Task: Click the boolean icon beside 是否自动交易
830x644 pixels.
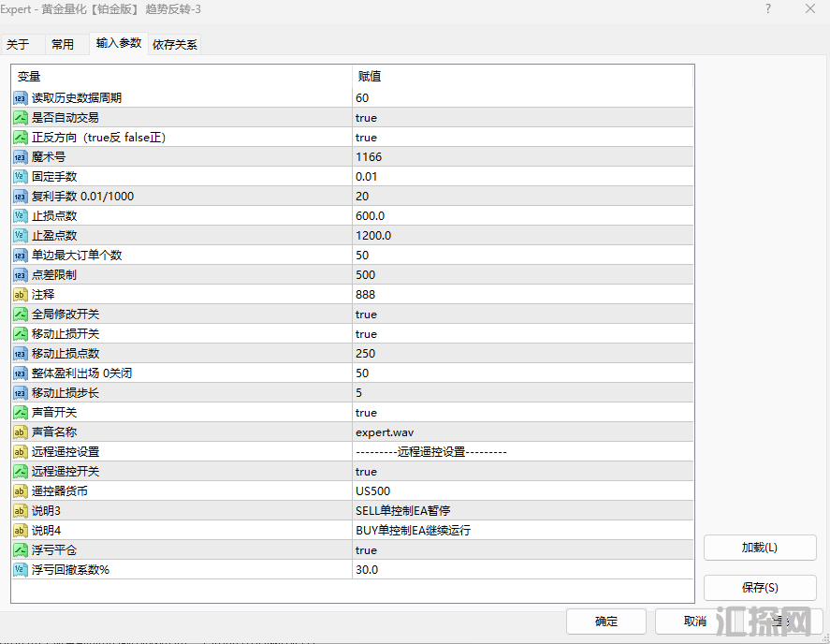Action: [20, 118]
